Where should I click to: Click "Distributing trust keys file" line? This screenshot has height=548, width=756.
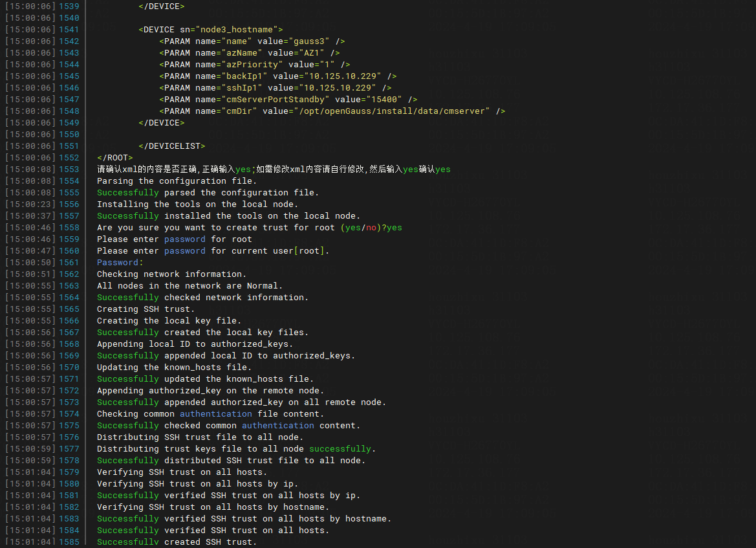(x=236, y=448)
